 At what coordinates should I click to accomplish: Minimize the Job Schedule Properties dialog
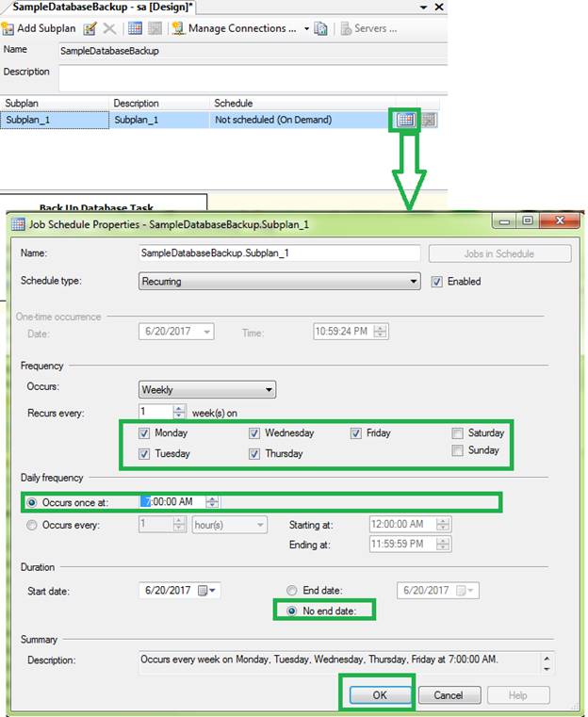pos(505,220)
